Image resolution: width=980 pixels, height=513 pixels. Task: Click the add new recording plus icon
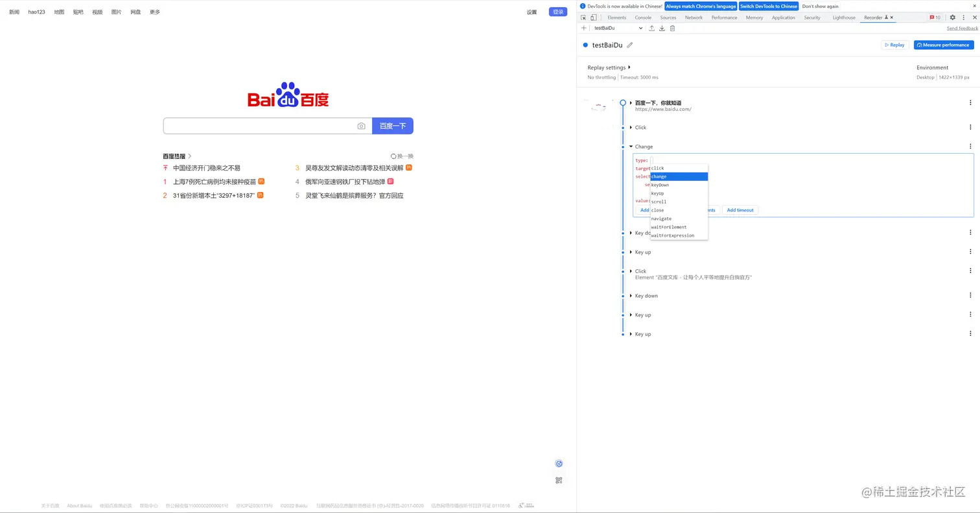point(584,28)
